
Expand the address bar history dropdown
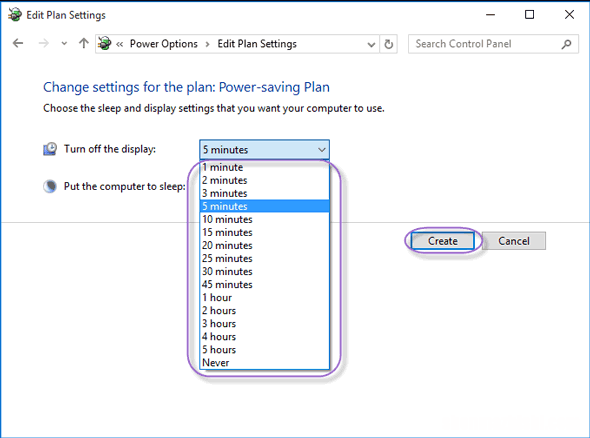(x=371, y=44)
